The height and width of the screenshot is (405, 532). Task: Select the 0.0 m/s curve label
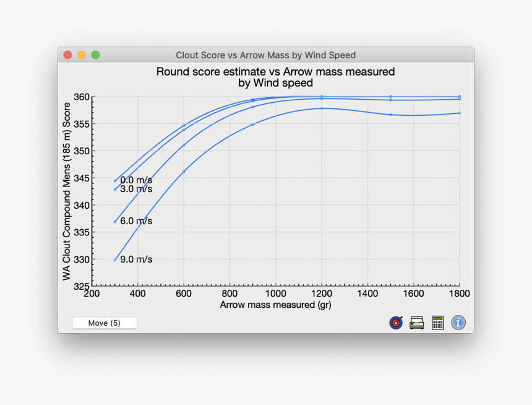137,179
